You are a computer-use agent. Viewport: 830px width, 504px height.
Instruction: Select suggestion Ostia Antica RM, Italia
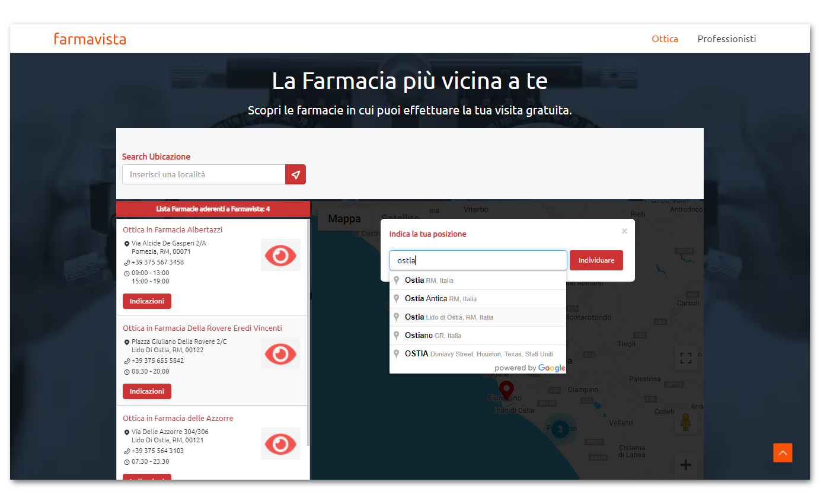(478, 299)
